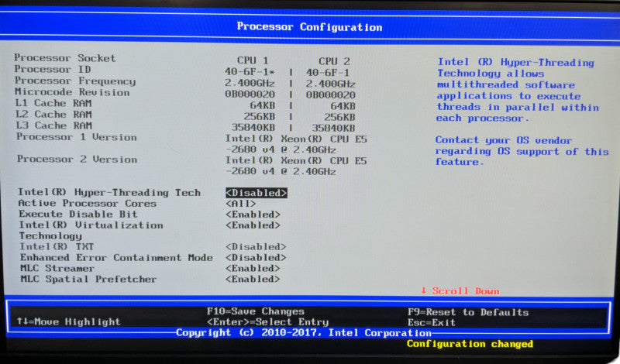Click the Processor 2 Version label
This screenshot has height=364, width=620.
coord(77,160)
